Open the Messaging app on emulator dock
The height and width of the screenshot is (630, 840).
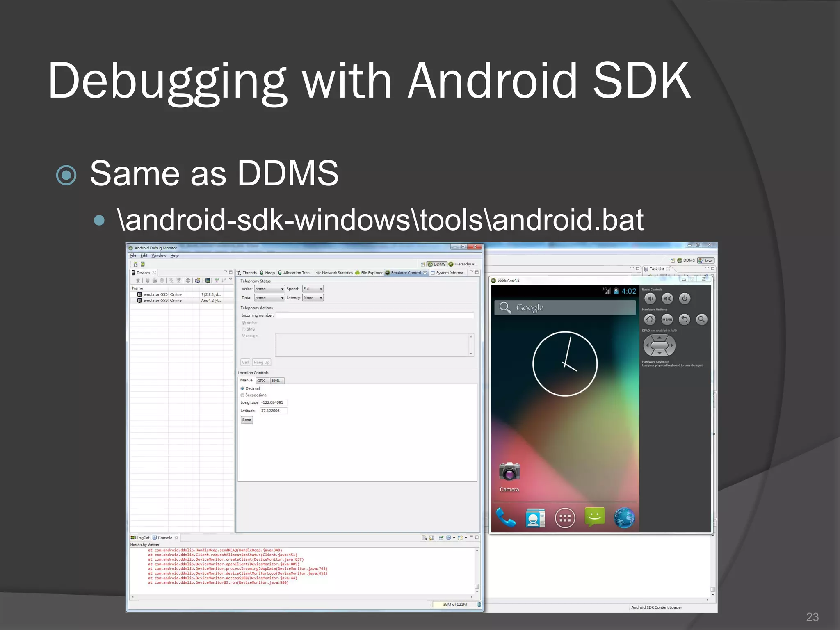coord(595,517)
